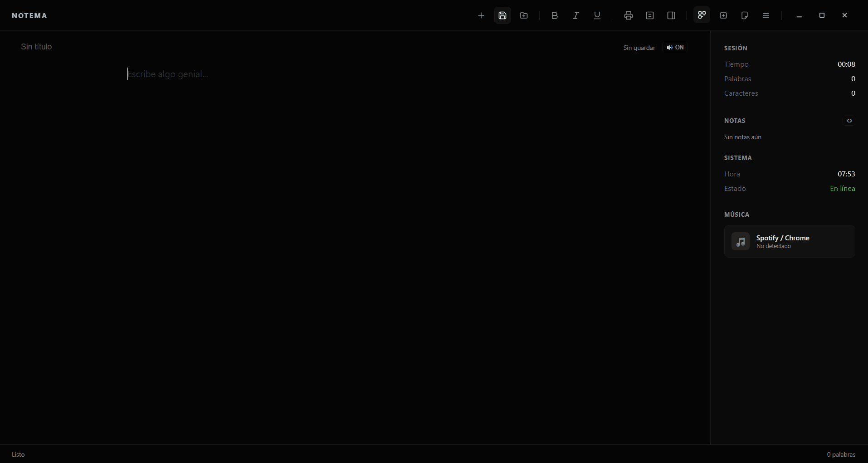Click the NOTEMA title

coord(29,15)
